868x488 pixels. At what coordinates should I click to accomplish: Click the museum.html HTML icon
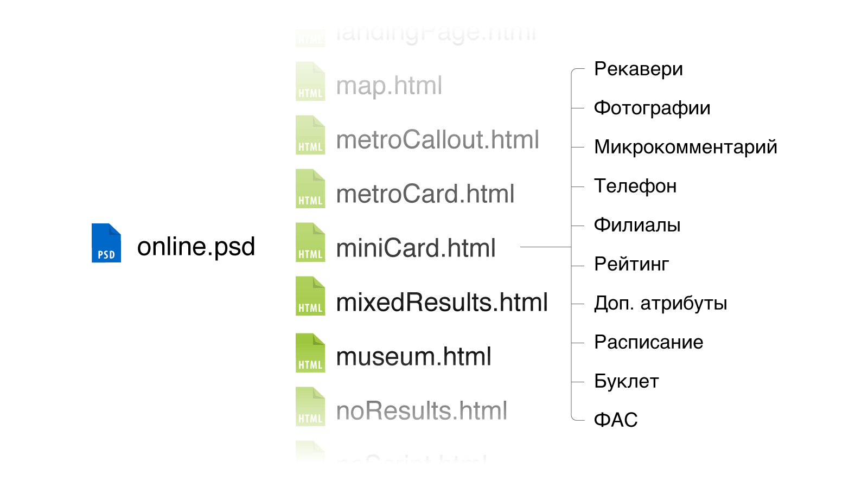310,353
